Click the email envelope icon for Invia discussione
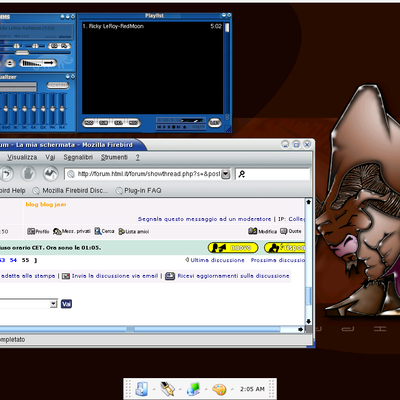400x400 pixels. 66,276
